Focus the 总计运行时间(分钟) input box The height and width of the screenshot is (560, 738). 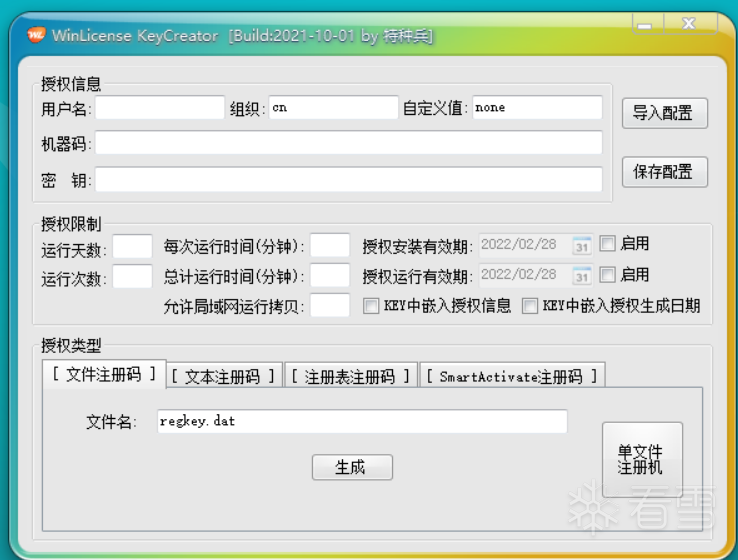(x=330, y=275)
